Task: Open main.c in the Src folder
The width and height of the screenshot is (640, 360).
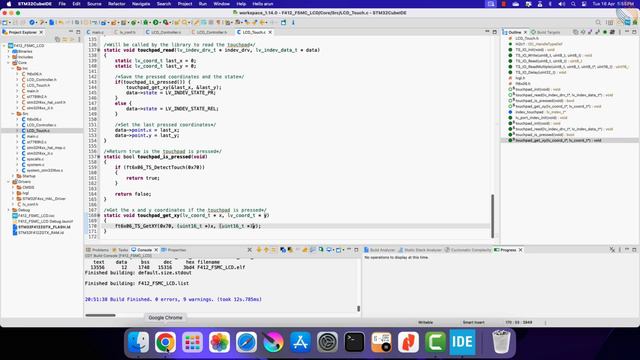Action: pos(33,136)
